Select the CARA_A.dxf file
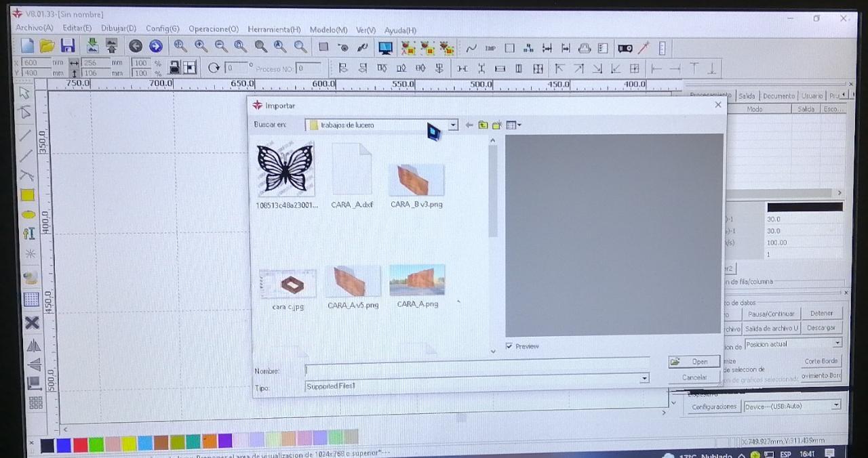Image resolution: width=868 pixels, height=458 pixels. 352,175
